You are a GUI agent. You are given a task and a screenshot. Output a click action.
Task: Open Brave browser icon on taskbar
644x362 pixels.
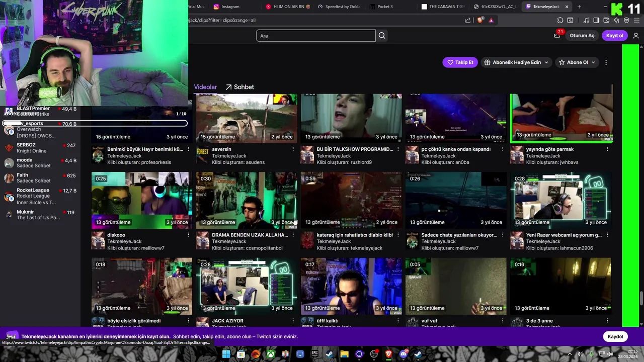point(388,354)
